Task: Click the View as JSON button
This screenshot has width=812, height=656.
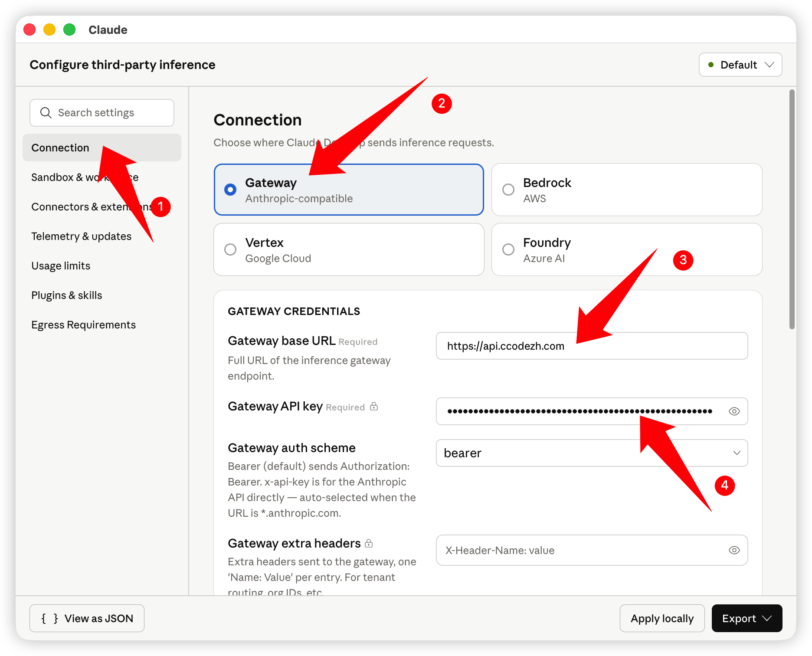Action: [87, 618]
